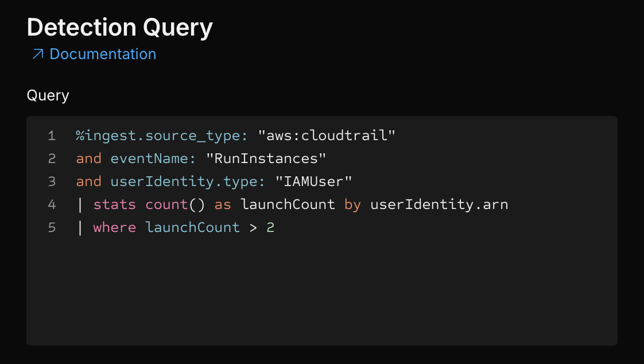Click line number 3 in the gutter
Viewport: 644px width, 364px height.
click(52, 181)
